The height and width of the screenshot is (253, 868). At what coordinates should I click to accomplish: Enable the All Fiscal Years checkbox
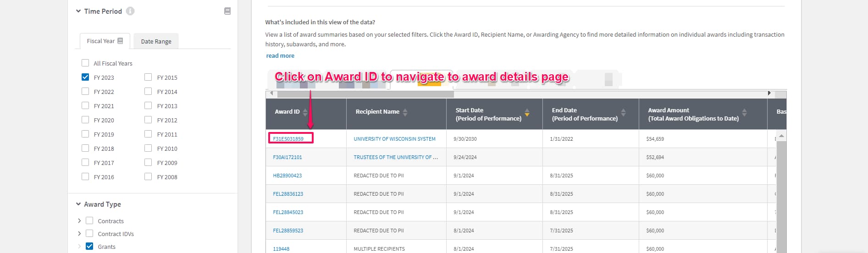[x=85, y=63]
